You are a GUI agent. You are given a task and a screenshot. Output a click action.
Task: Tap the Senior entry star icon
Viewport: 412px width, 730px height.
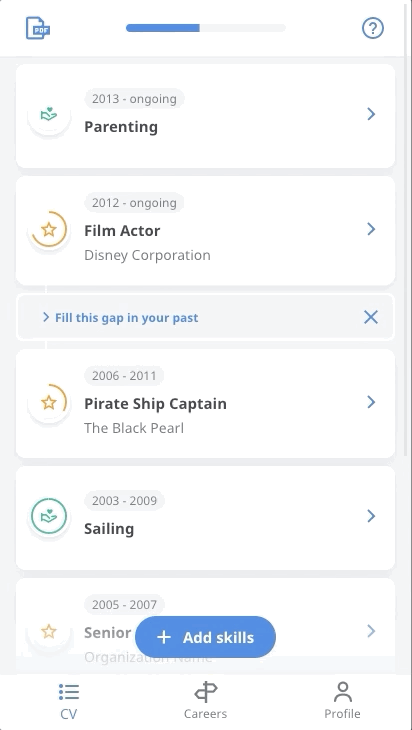pos(49,632)
